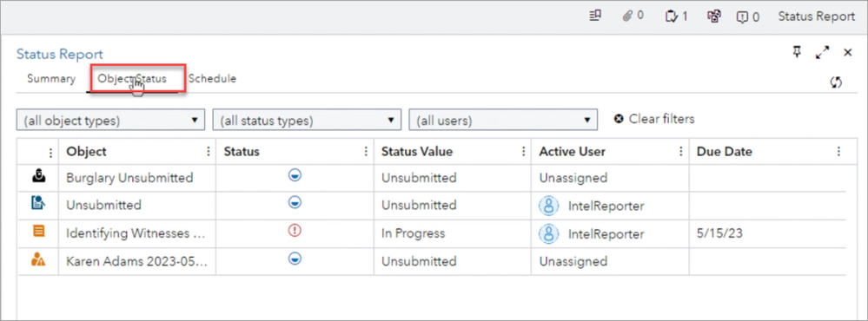Select the Unsubmitted object in second row

(x=103, y=206)
